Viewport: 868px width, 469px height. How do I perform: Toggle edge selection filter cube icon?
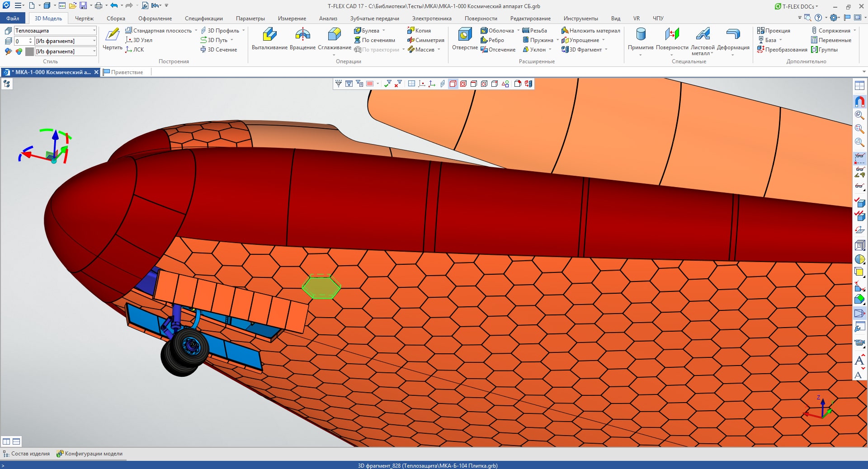[474, 84]
